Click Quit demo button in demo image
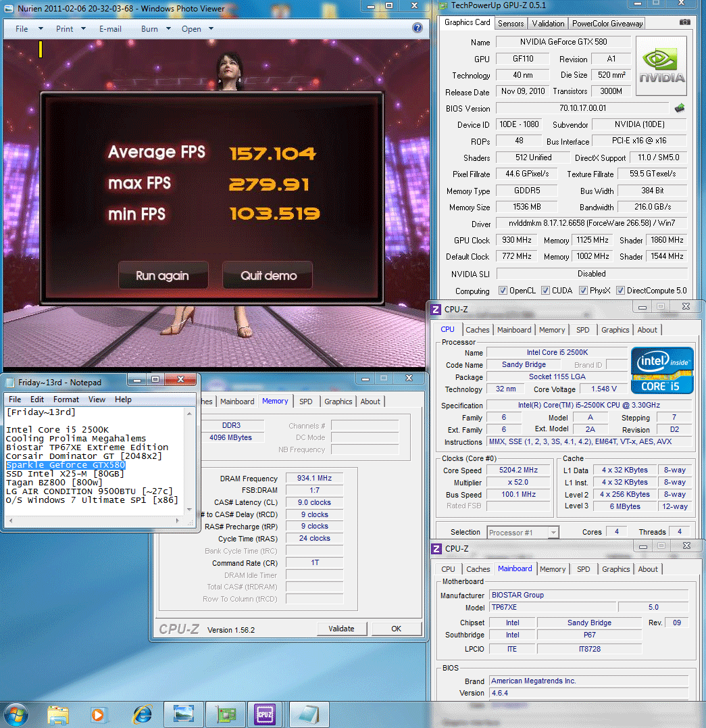The image size is (706, 728). (268, 275)
